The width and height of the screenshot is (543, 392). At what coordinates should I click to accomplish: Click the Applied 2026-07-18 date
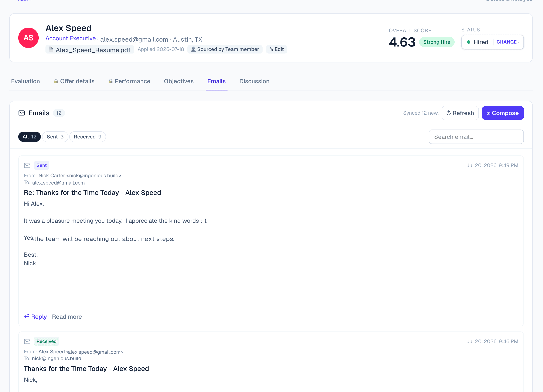(x=161, y=49)
